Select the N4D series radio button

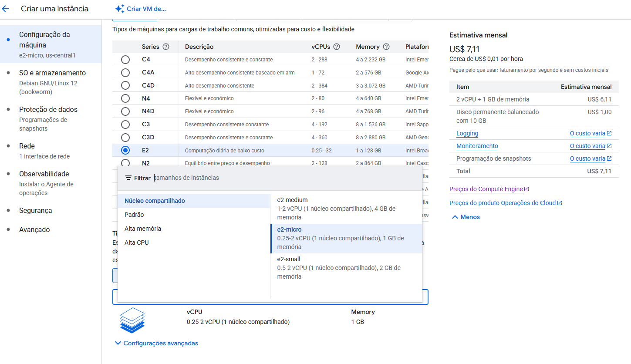(x=125, y=111)
